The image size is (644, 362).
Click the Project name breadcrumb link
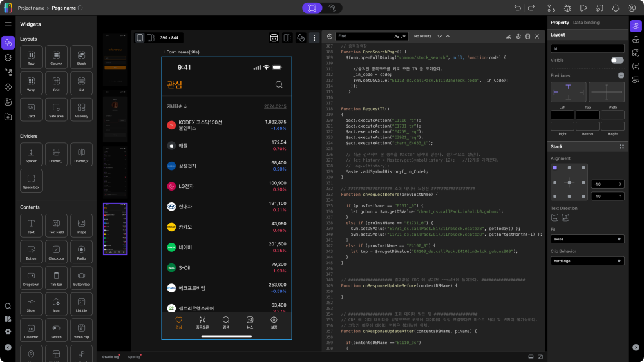[x=32, y=8]
